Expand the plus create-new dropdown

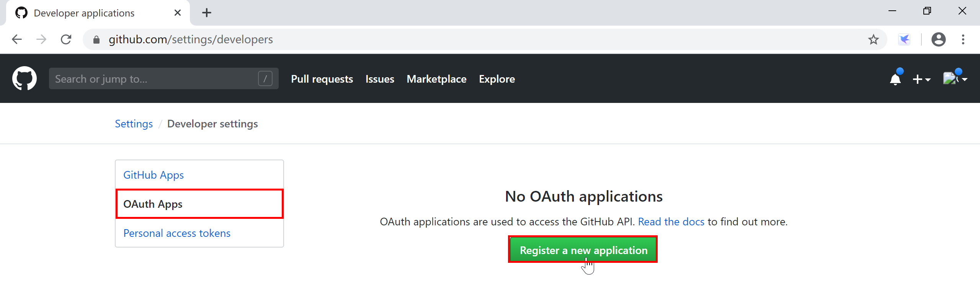[921, 79]
